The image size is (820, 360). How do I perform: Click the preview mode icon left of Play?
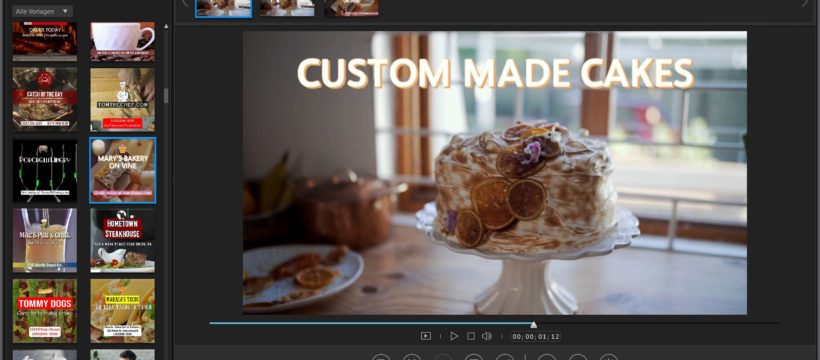426,336
